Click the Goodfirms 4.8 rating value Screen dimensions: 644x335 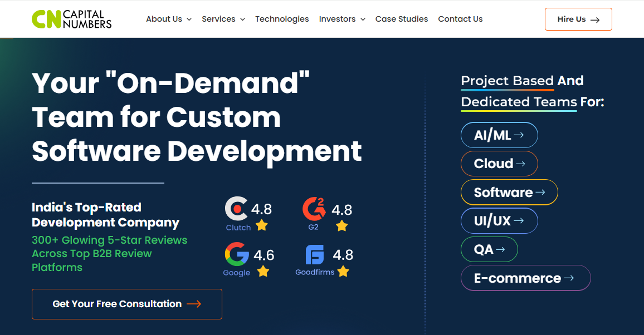pyautogui.click(x=343, y=255)
